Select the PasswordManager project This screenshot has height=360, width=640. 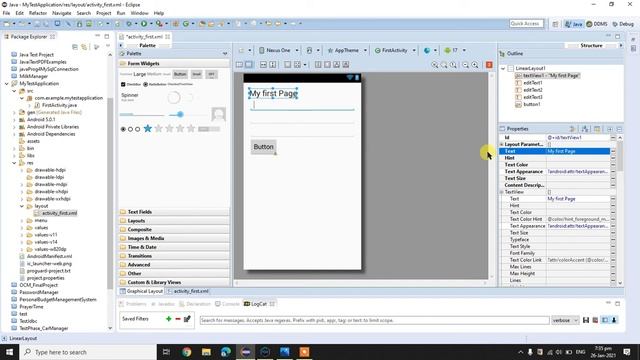(x=38, y=292)
